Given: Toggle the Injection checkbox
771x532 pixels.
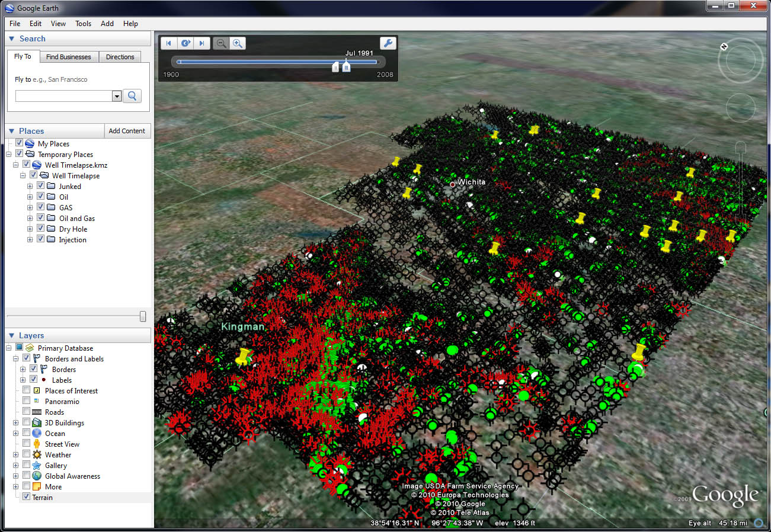Looking at the screenshot, I should pyautogui.click(x=41, y=239).
